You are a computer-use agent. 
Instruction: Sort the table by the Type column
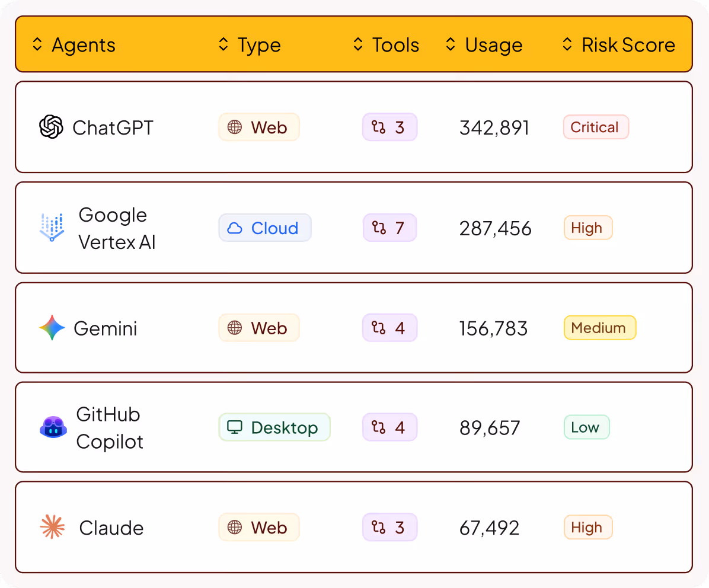[223, 44]
